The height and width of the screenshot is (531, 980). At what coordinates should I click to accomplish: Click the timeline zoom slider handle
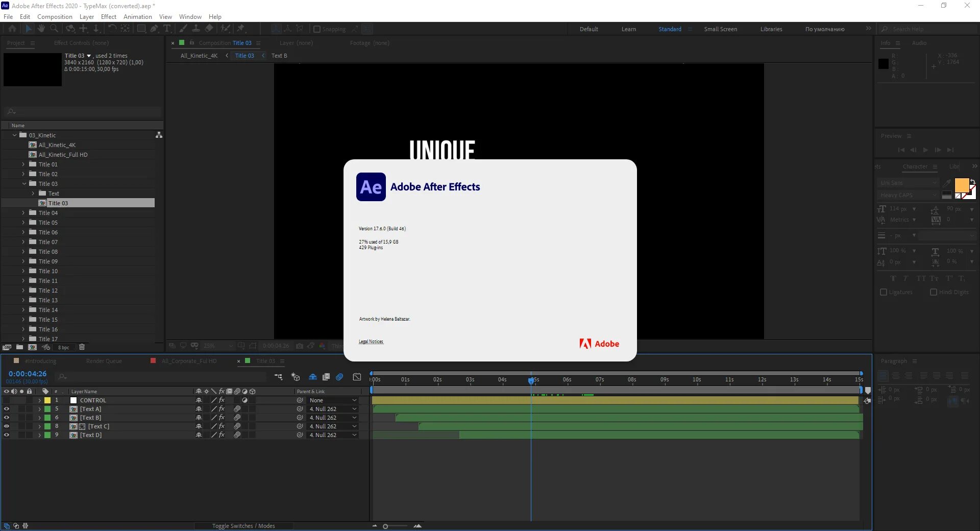pyautogui.click(x=385, y=526)
